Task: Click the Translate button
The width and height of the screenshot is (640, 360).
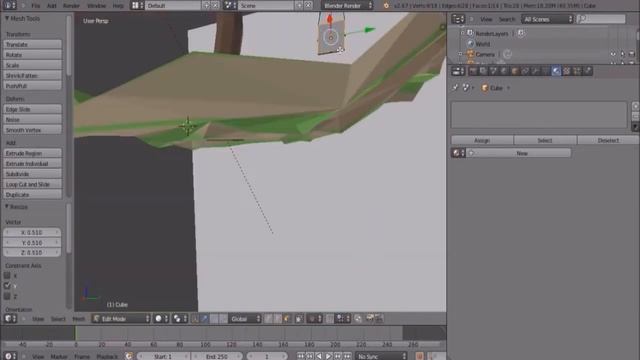Action: (x=33, y=44)
